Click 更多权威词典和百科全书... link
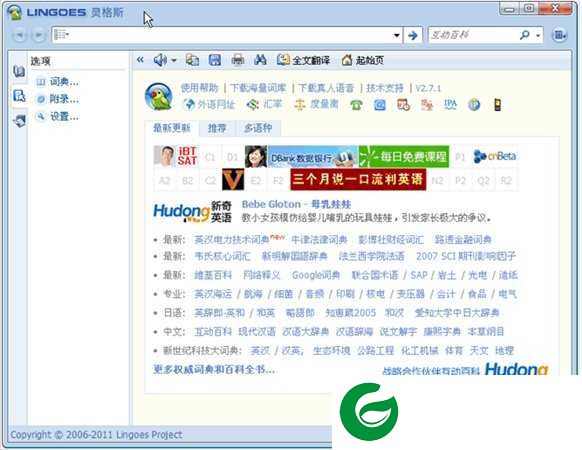Viewport: 582px width, 450px height. pyautogui.click(x=214, y=369)
